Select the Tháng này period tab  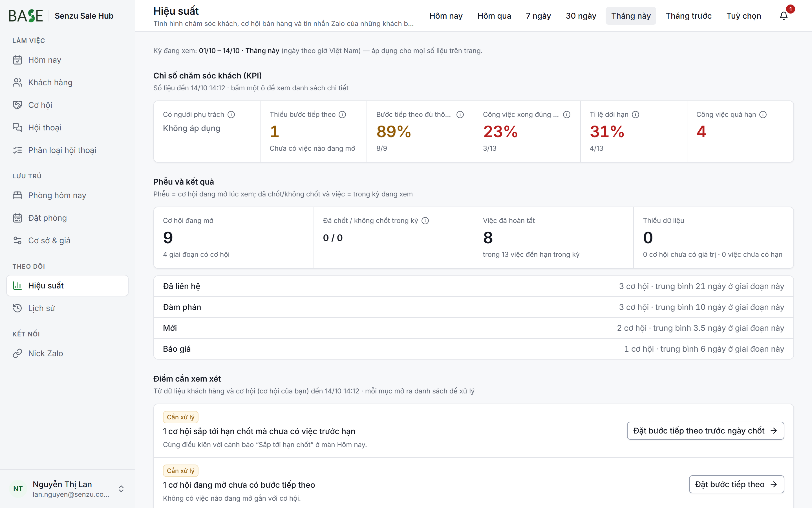coord(631,16)
